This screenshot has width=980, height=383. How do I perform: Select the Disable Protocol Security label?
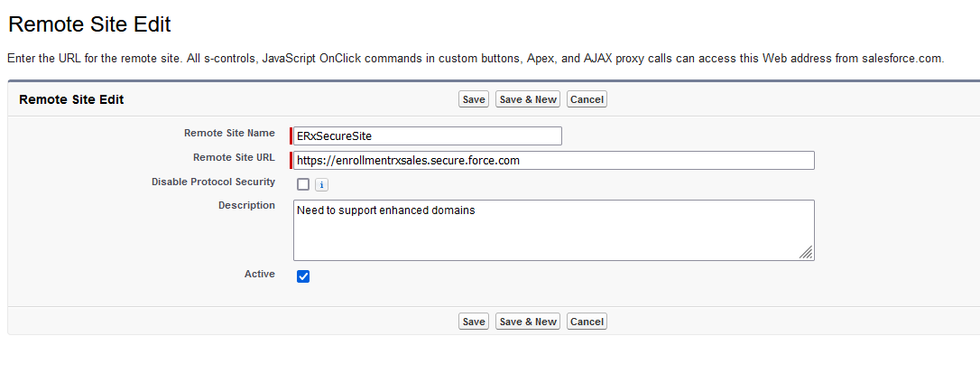pos(213,182)
